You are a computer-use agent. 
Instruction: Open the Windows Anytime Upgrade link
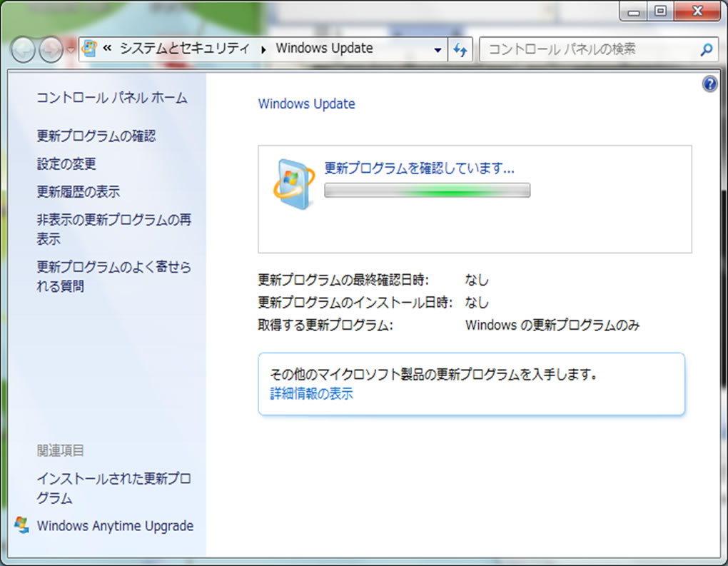[x=115, y=525]
